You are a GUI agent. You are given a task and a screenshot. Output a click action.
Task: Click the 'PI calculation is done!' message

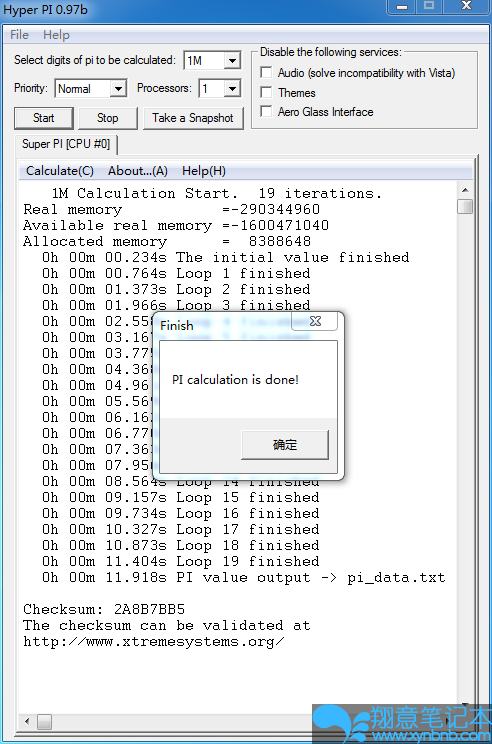click(235, 380)
